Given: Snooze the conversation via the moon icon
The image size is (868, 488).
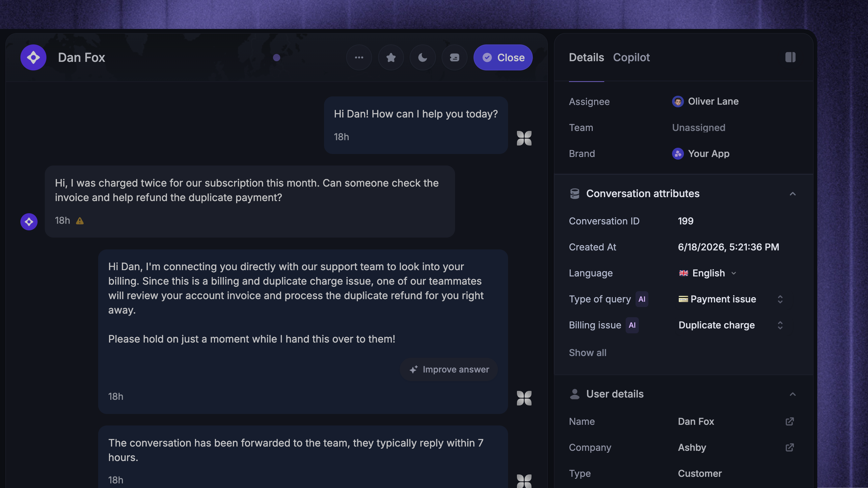Looking at the screenshot, I should [x=422, y=57].
